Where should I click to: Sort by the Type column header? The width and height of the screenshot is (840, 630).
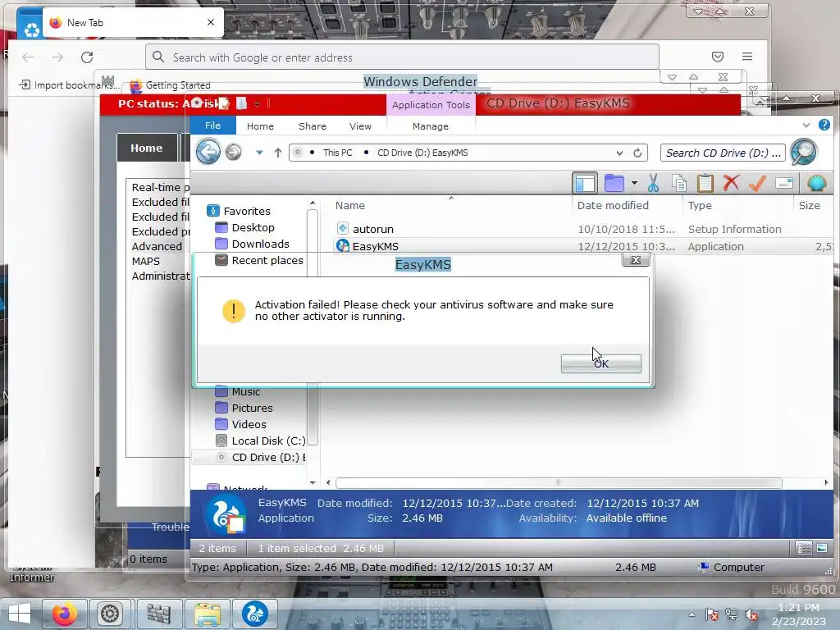point(700,205)
